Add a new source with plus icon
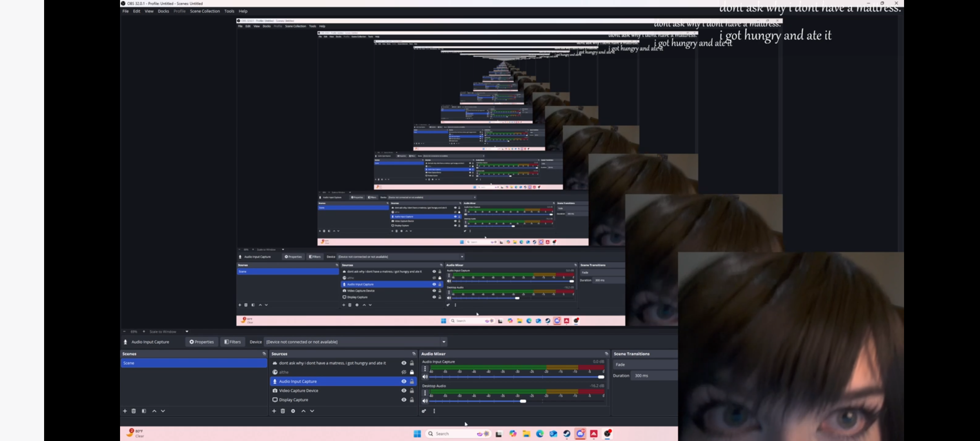 coord(274,411)
